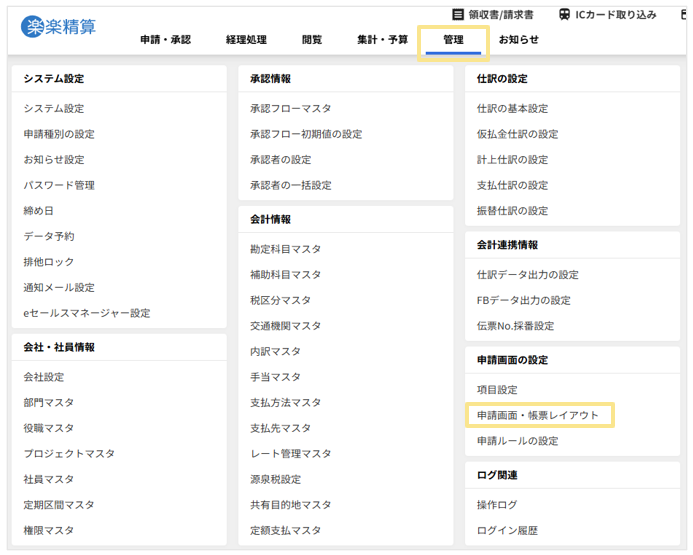
Task: Open 会社設定
Action: [x=44, y=377]
